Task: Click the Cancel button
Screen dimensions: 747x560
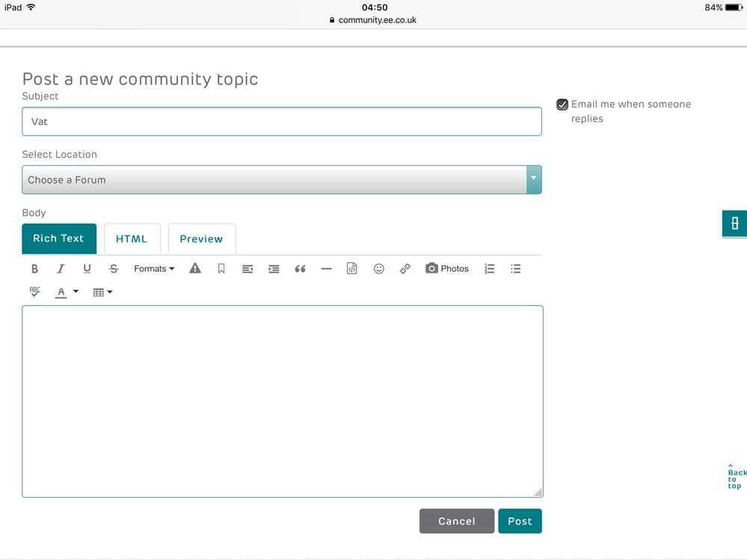Action: click(x=456, y=521)
